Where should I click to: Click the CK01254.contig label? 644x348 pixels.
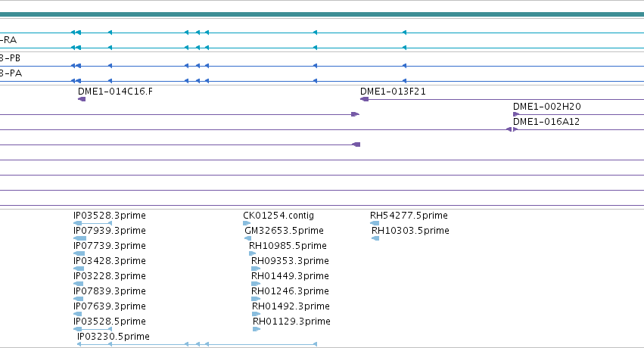(278, 216)
